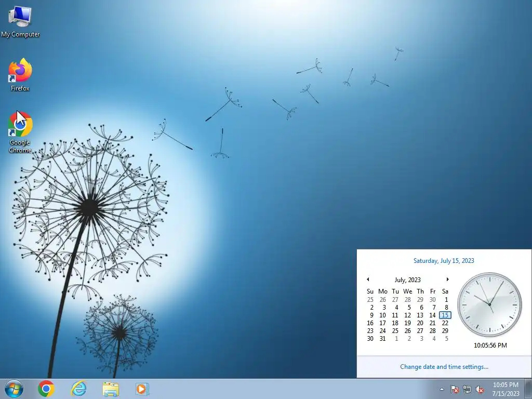Viewport: 532px width, 399px height.
Task: Select July 10 in the calendar
Action: (383, 315)
